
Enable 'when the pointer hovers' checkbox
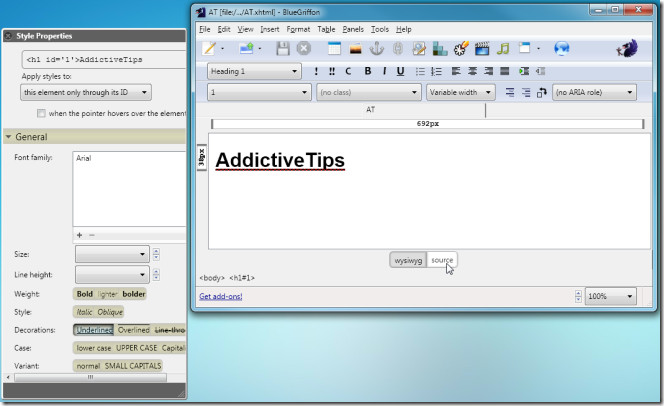41,113
